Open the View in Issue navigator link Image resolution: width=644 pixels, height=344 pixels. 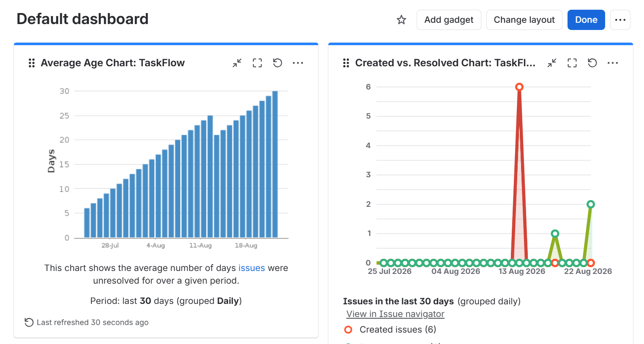pos(395,314)
